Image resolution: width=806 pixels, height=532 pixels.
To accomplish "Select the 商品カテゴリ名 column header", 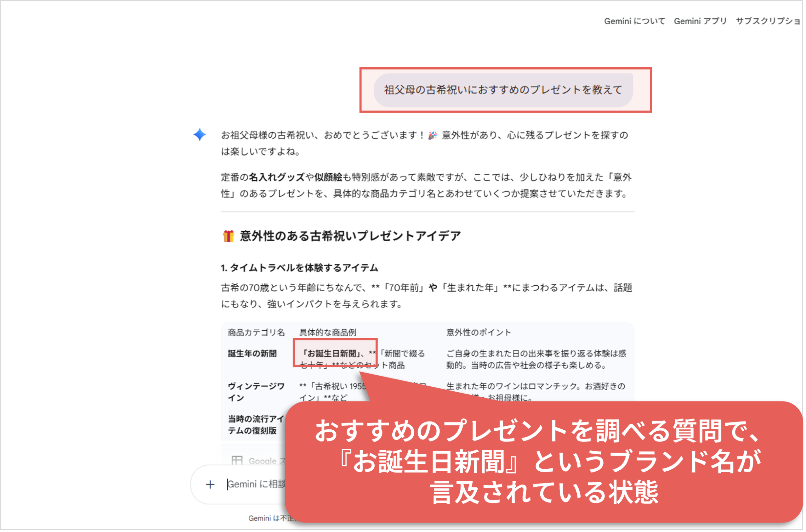I will point(256,333).
